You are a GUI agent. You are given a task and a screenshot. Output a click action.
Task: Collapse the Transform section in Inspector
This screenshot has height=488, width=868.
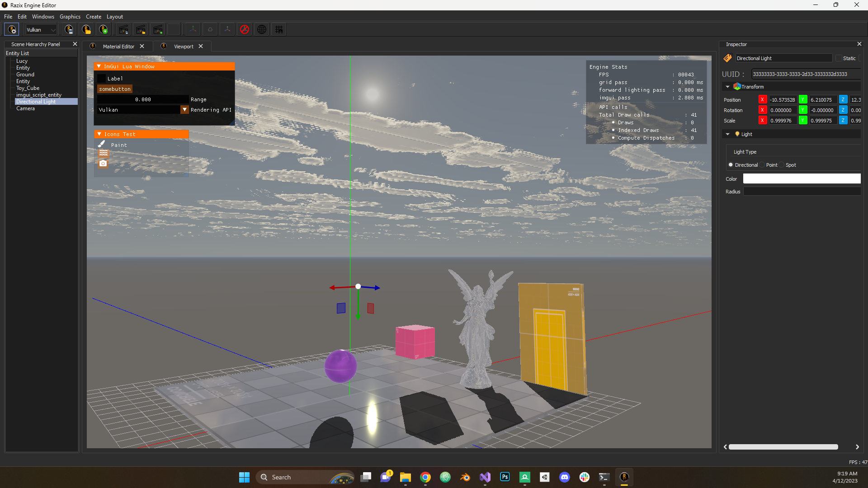(x=727, y=87)
